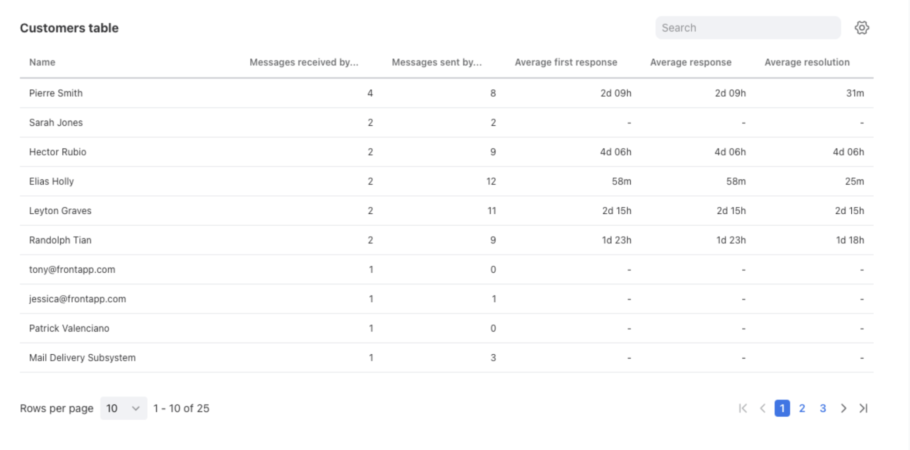Viewport: 910px width, 450px height.
Task: Focus the customers Search field
Action: [748, 28]
